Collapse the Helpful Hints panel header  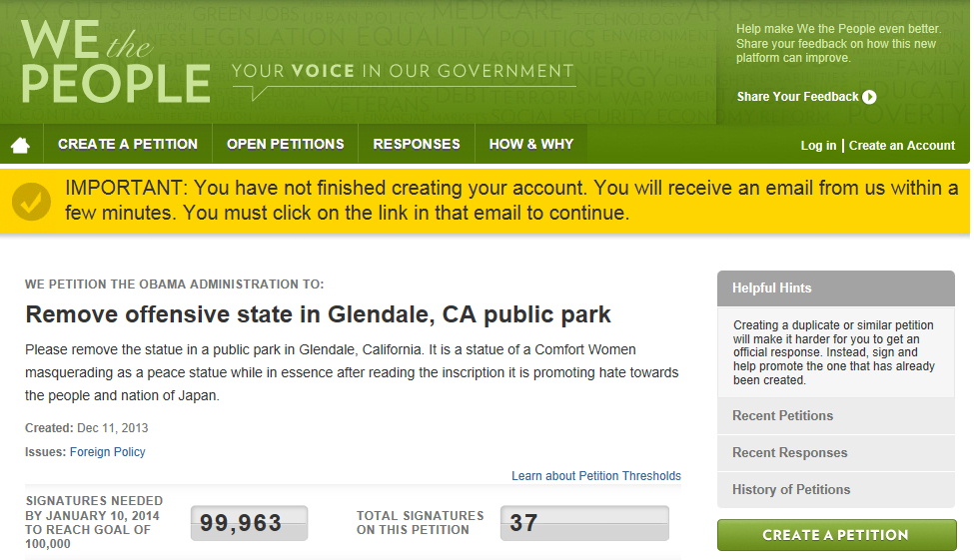(835, 288)
